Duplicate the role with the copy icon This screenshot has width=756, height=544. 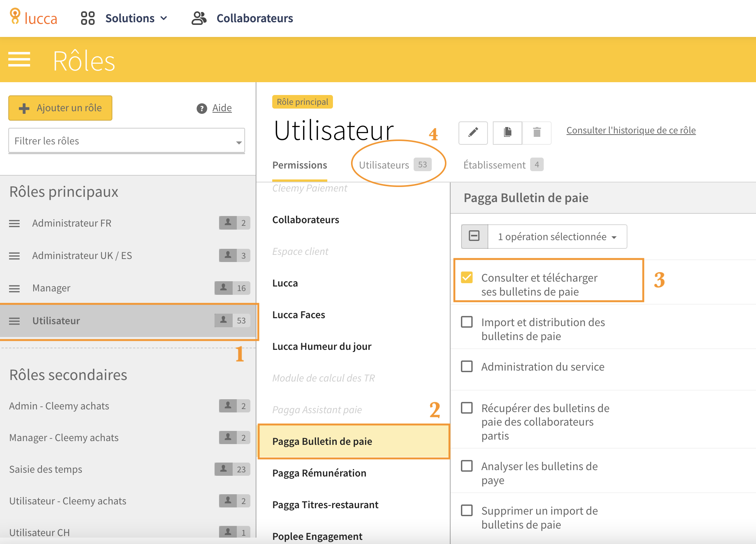(x=508, y=133)
